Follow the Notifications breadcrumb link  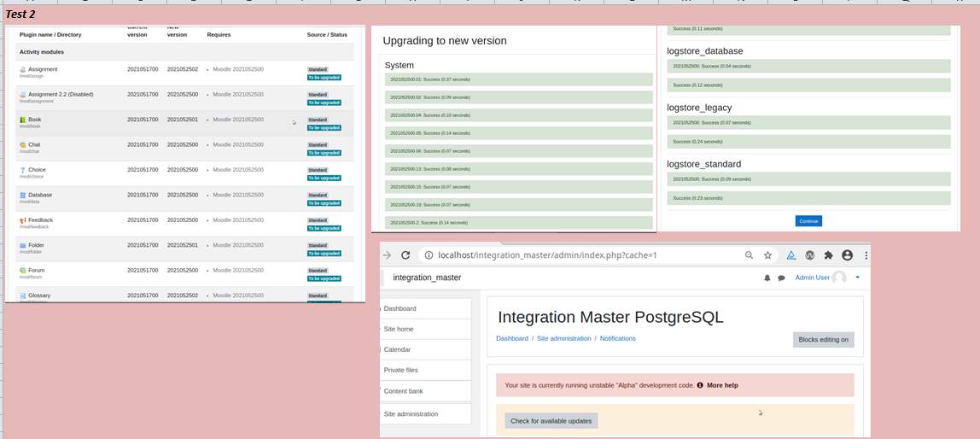tap(617, 338)
